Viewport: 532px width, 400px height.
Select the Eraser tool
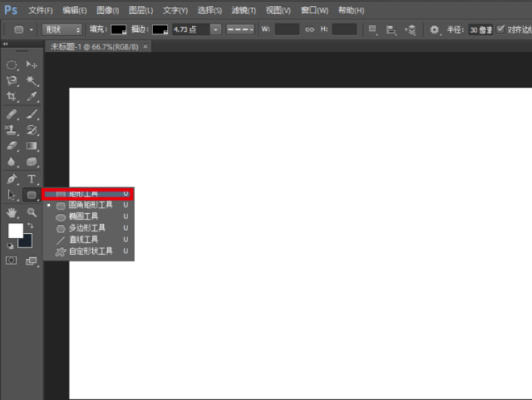11,146
